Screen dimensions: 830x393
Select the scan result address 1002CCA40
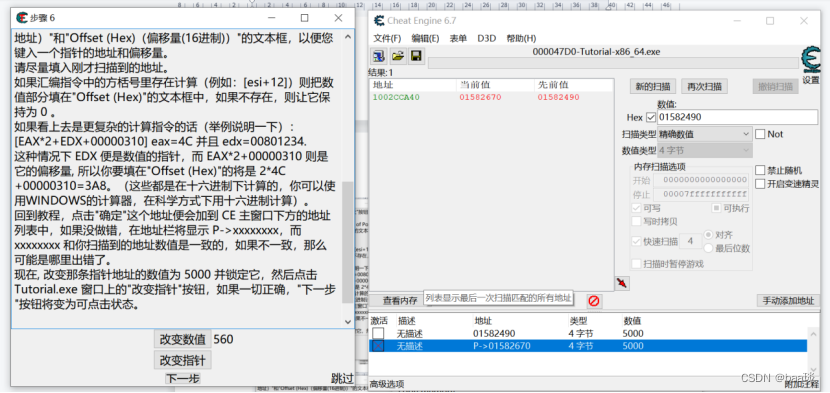[x=396, y=97]
